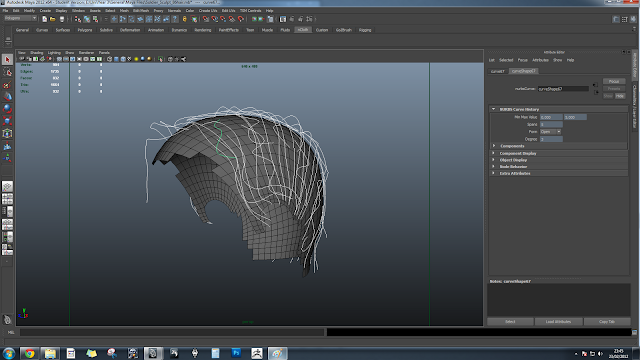640x360 pixels.
Task: Toggle Attribute Editor sidebar vertical tab
Action: 635,65
